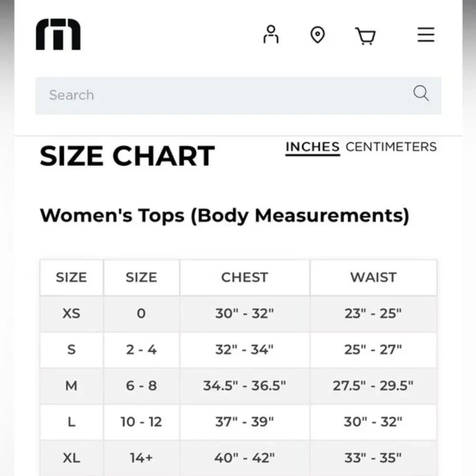Viewport: 476px width, 476px height.
Task: Click the 10 - 12 size cell
Action: click(141, 422)
